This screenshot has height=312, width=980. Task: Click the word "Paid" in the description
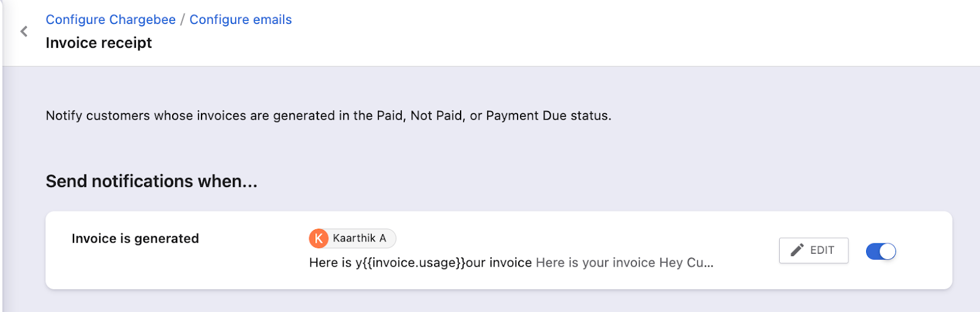point(390,116)
